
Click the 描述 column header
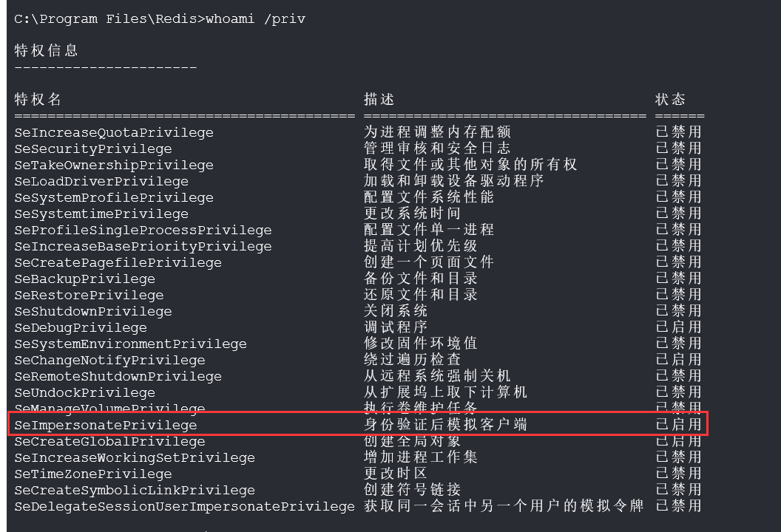click(379, 100)
